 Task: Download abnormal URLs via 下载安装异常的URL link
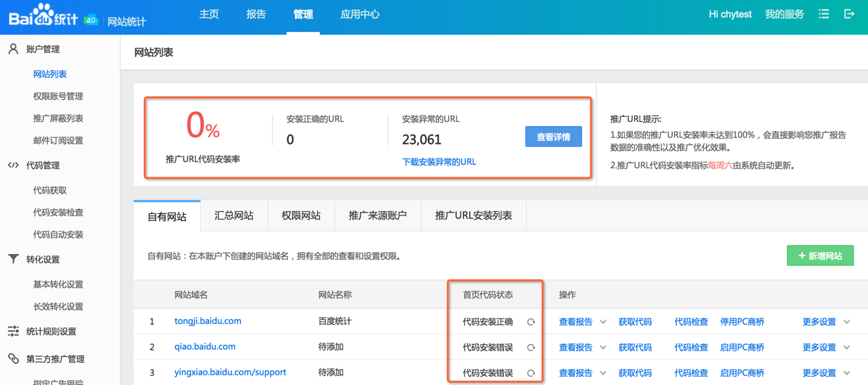[439, 162]
